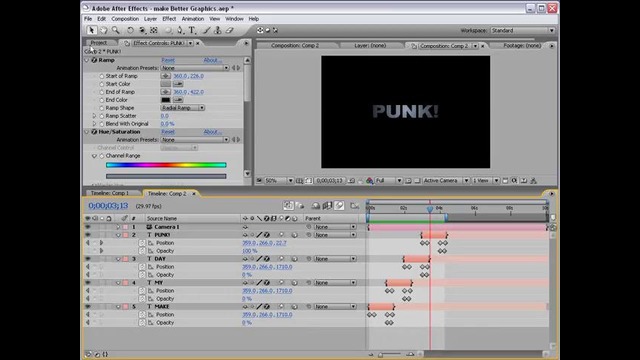Viewport: 640px width, 360px height.
Task: Click the Channel Range rainbow color bar
Action: coord(166,165)
